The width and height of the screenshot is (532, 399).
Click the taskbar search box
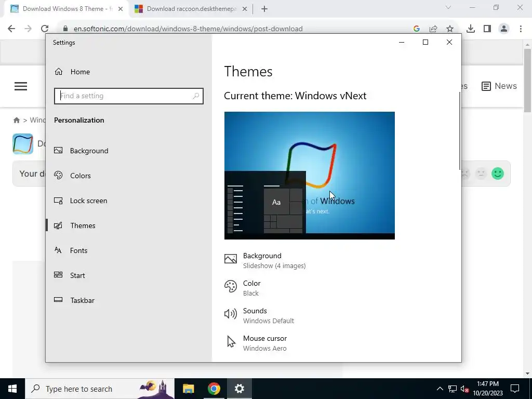click(x=100, y=389)
